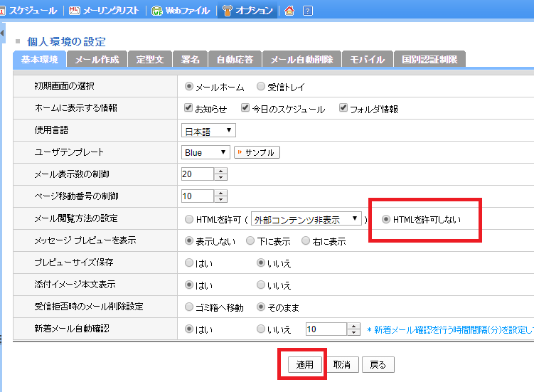Select 受信トレイ as initial screen

(261, 86)
